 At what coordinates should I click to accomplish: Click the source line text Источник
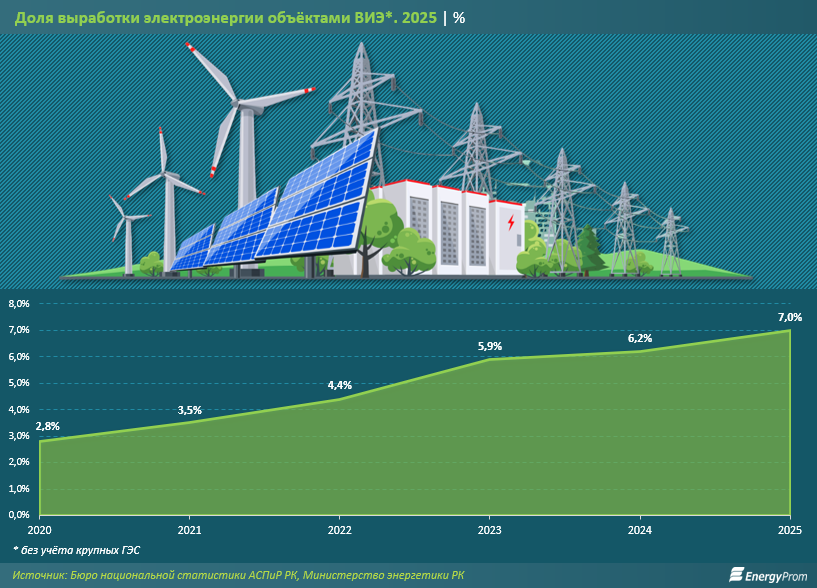tap(239, 575)
